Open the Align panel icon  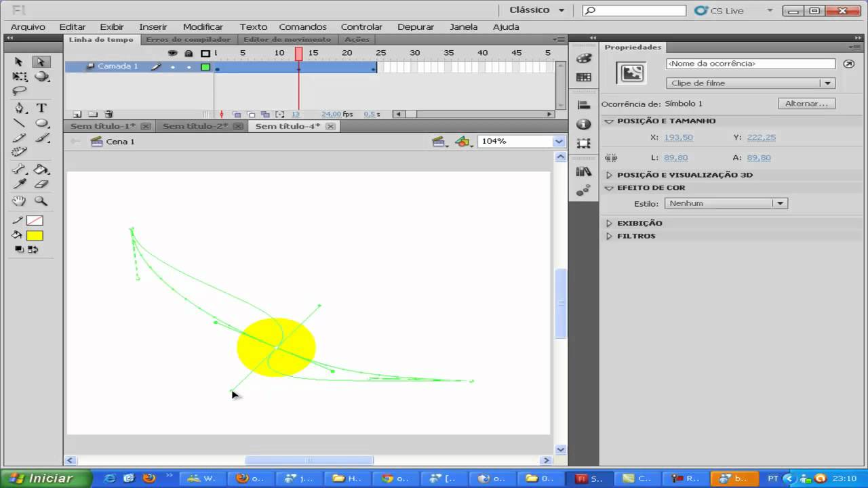click(x=583, y=104)
